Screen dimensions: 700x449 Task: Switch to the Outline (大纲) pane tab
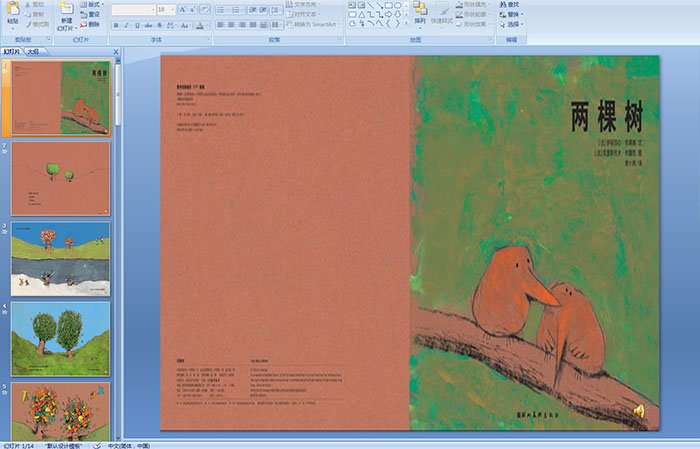(x=33, y=52)
